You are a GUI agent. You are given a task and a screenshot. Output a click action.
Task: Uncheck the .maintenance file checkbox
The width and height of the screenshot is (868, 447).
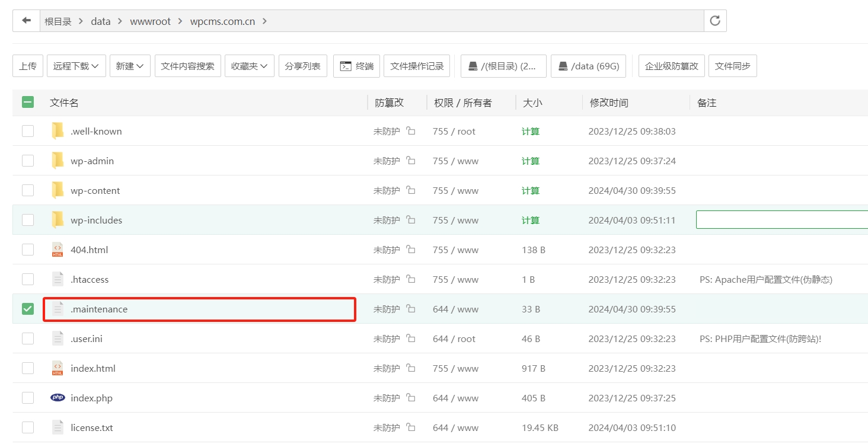pyautogui.click(x=28, y=309)
